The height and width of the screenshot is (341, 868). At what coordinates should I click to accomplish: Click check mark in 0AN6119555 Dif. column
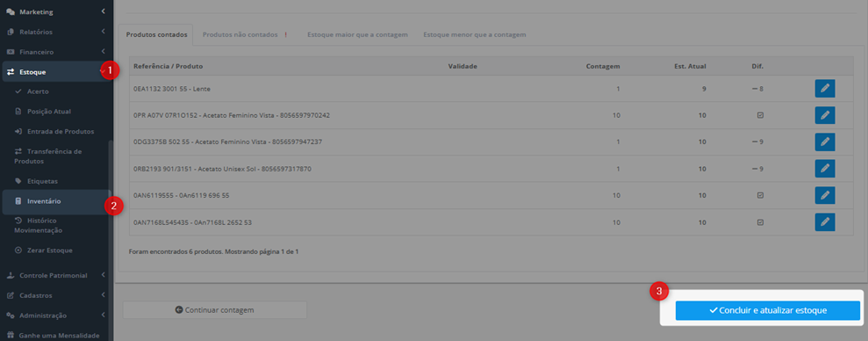click(760, 195)
